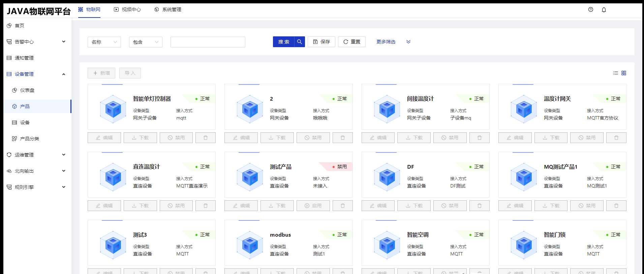Download the 温度计网关 product

tap(551, 138)
